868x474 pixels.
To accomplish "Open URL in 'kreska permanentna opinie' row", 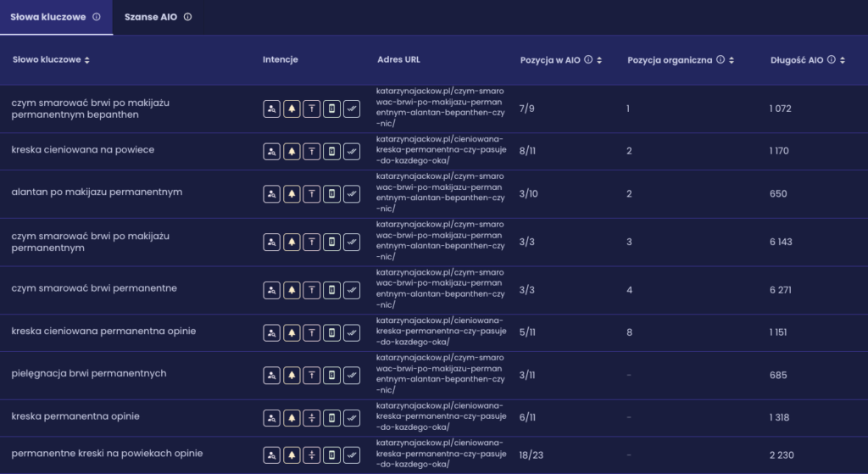I will 441,416.
